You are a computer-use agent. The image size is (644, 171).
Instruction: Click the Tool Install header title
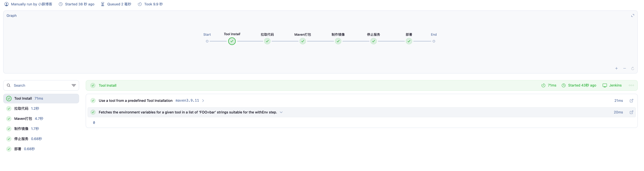click(107, 85)
